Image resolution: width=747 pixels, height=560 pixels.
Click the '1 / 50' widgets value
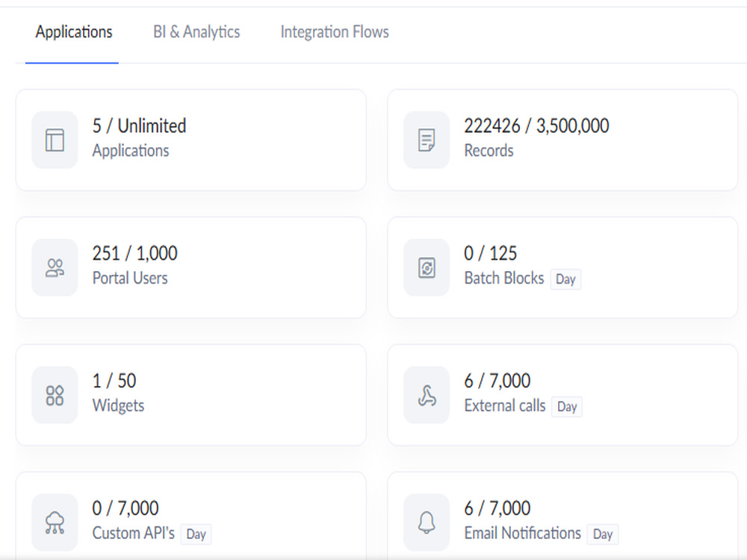click(114, 381)
